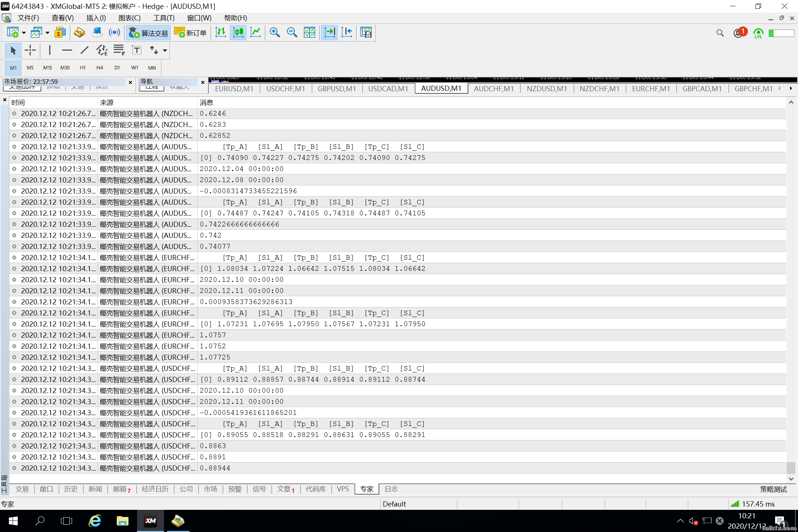The image size is (798, 532).
Task: Open account notifications icon with badge
Action: coord(740,33)
